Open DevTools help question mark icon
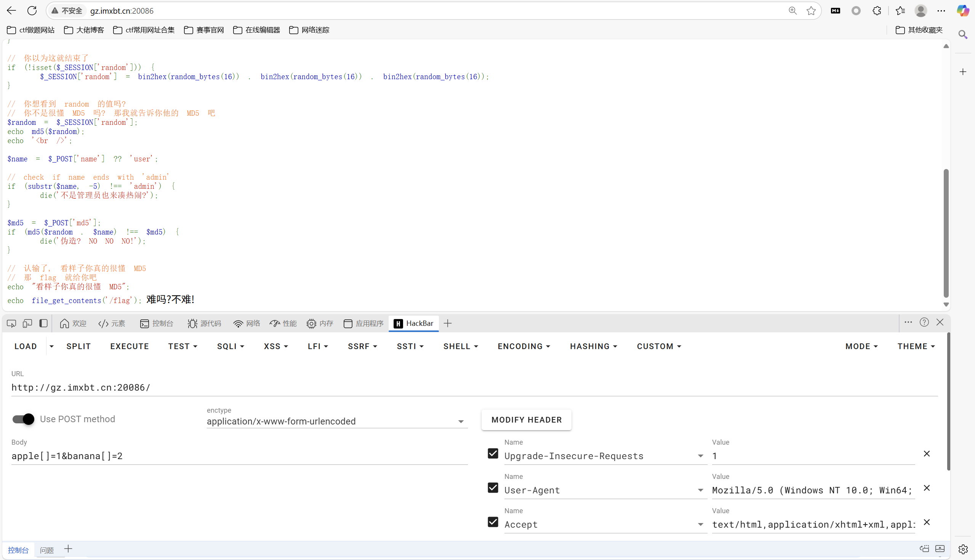 point(924,322)
